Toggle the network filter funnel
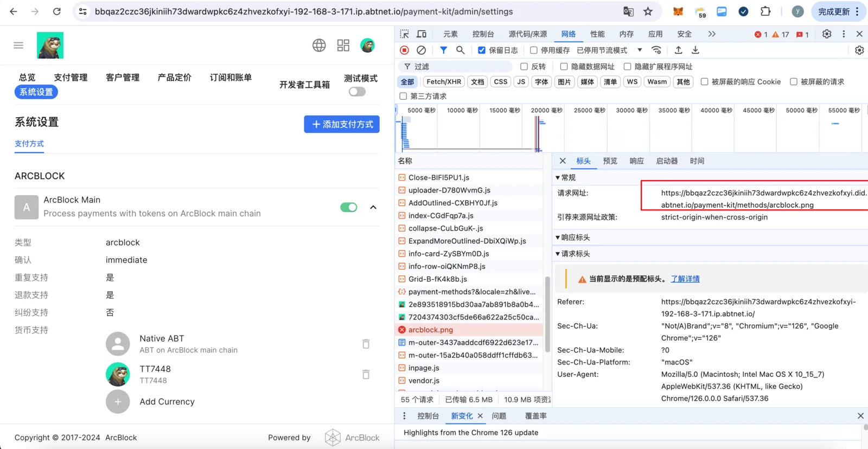The height and width of the screenshot is (449, 868). 444,50
